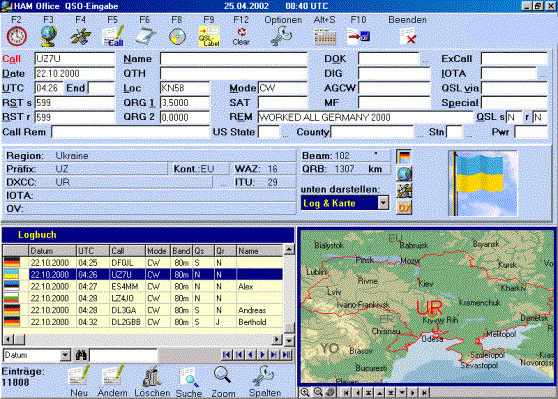Click the Ändern edit entry icon

(112, 376)
